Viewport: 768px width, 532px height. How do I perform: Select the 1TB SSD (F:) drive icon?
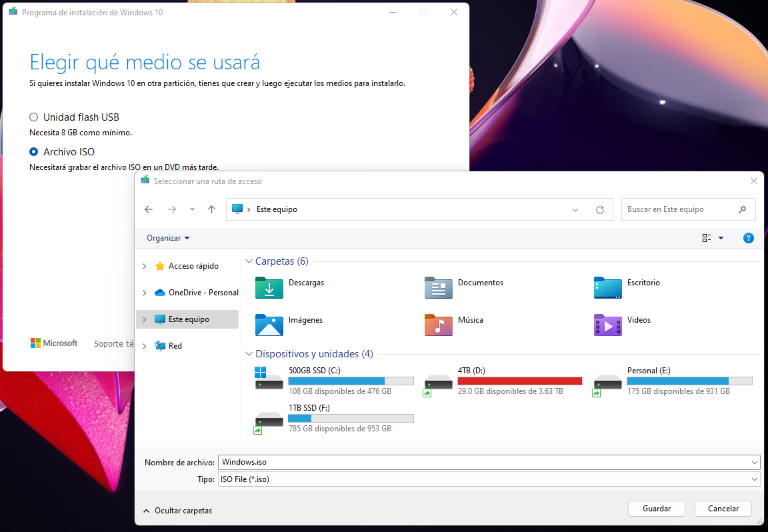click(x=268, y=422)
